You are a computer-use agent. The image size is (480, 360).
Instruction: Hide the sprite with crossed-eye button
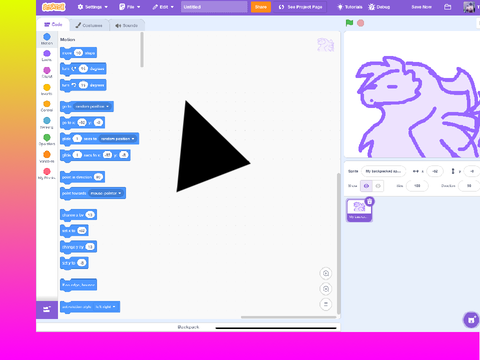[x=378, y=186]
